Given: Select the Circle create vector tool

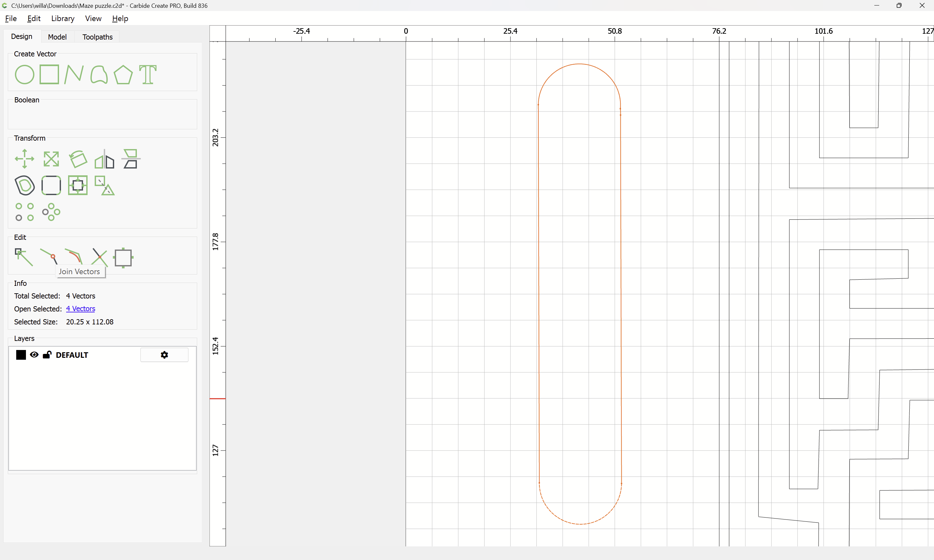Looking at the screenshot, I should [25, 74].
